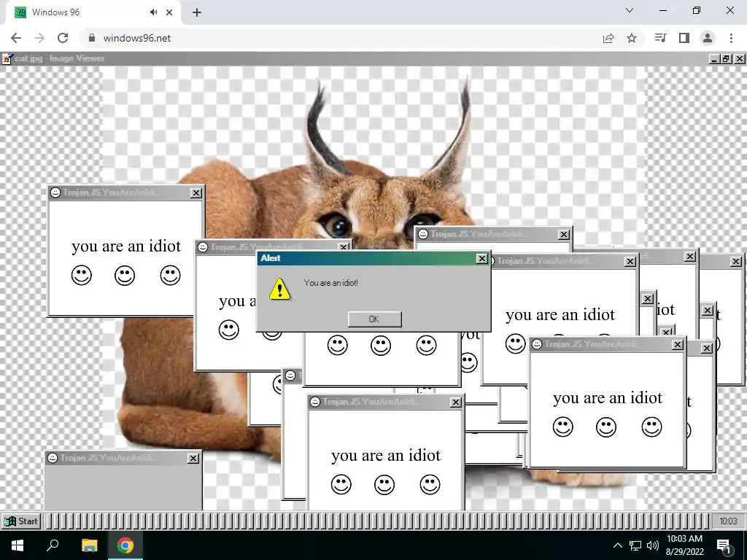Open the Chrome three-dot menu
The width and height of the screenshot is (747, 560).
731,38
